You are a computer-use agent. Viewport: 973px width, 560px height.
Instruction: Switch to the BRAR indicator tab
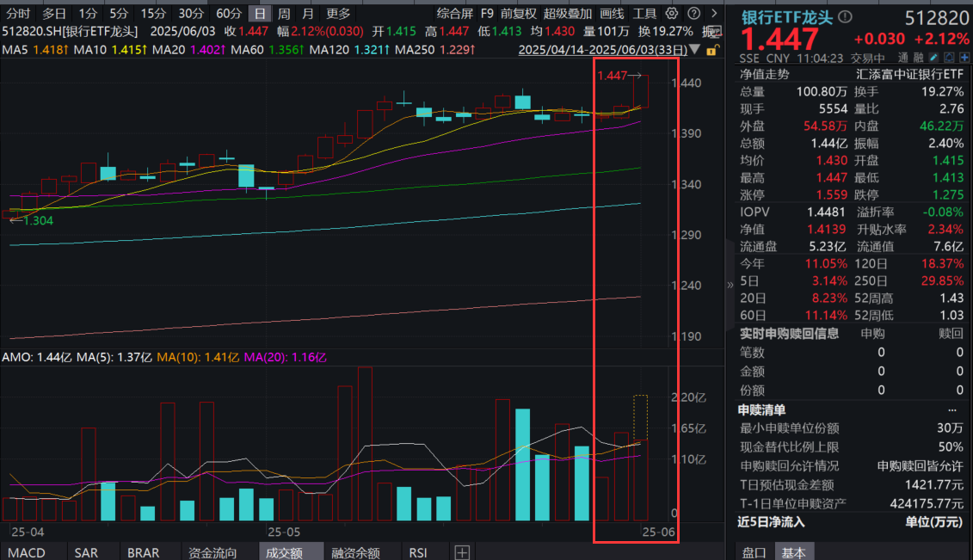click(x=144, y=552)
